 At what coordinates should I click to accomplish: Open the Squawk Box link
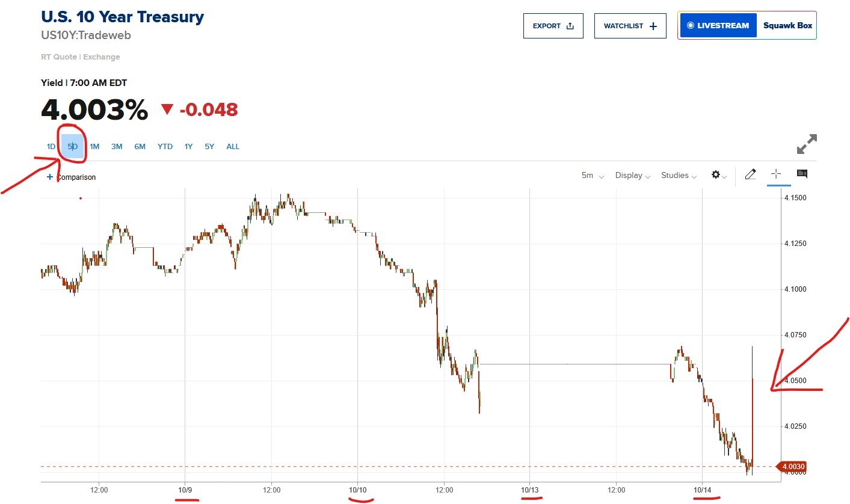(x=787, y=26)
